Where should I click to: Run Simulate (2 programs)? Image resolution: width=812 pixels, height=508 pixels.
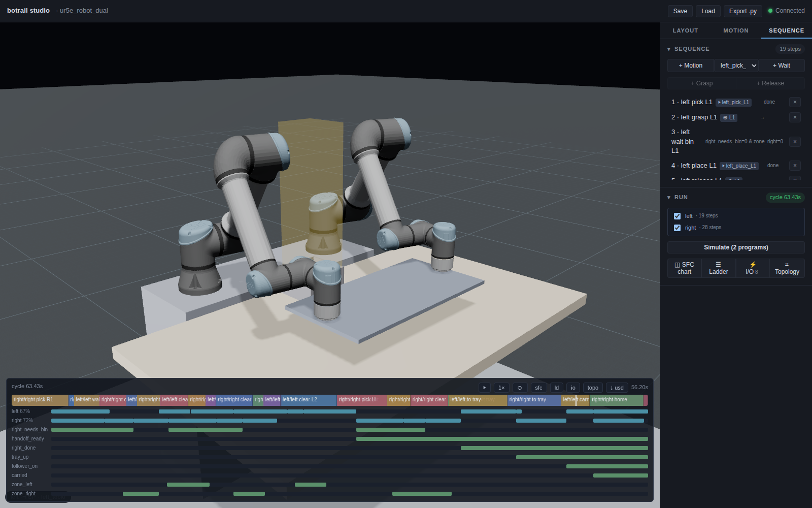[x=736, y=247]
